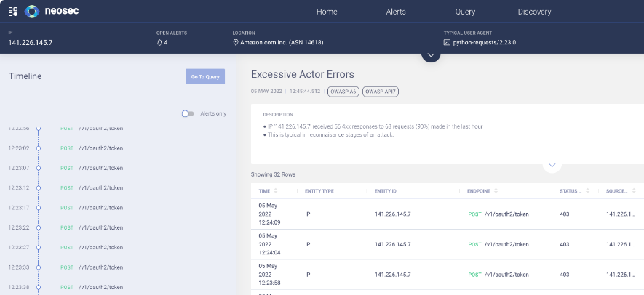Click the ENTITY ID column header
The height and width of the screenshot is (295, 644).
[385, 191]
